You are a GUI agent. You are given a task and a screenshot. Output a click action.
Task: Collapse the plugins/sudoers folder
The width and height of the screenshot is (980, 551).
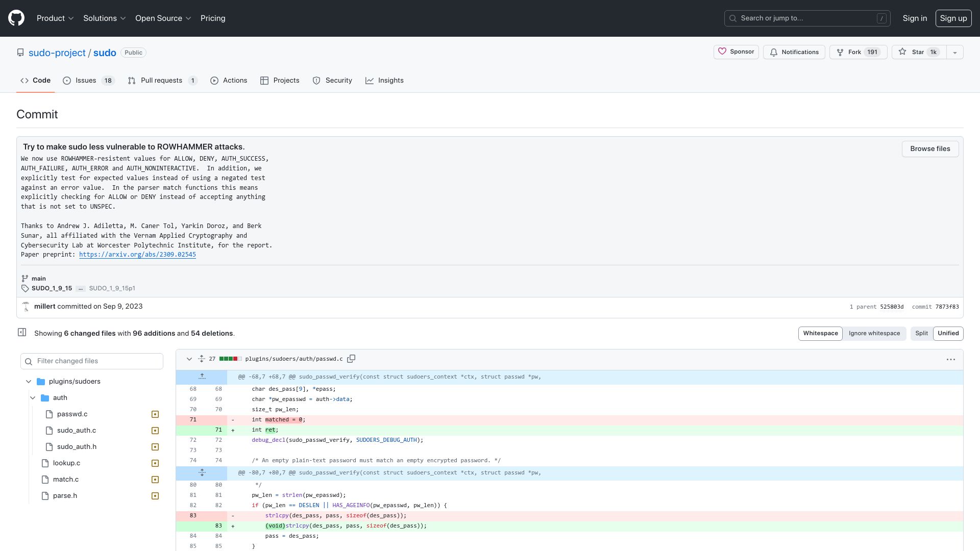click(x=29, y=382)
